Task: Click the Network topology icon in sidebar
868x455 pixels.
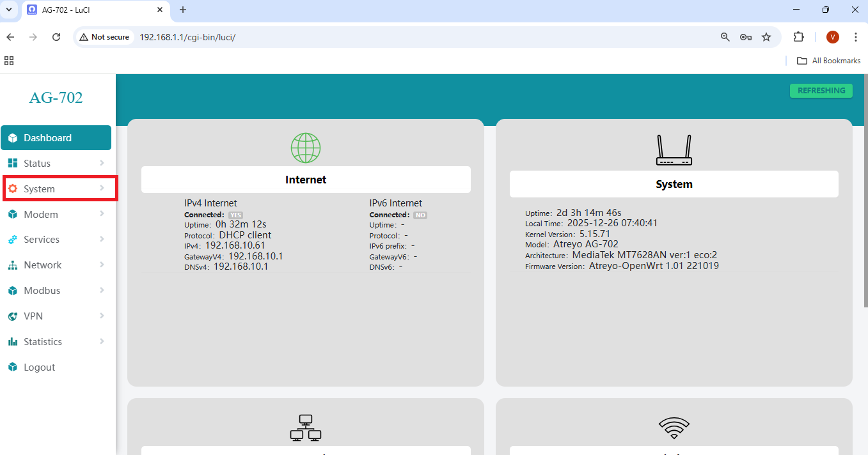Action: (x=12, y=265)
